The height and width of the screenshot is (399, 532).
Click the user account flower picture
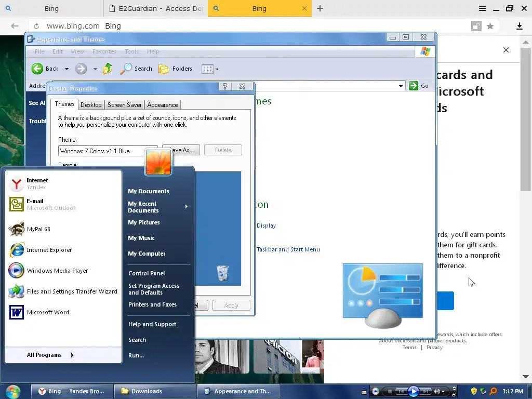click(158, 163)
